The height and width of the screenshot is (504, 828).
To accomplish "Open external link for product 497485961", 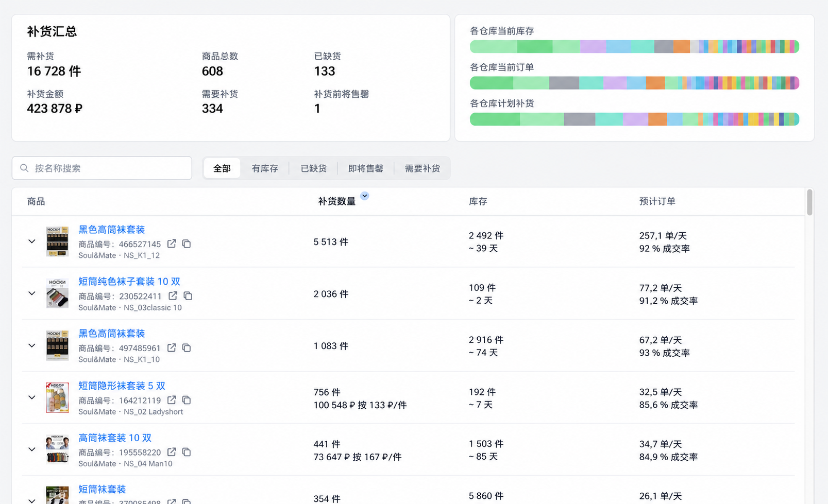I will [172, 348].
